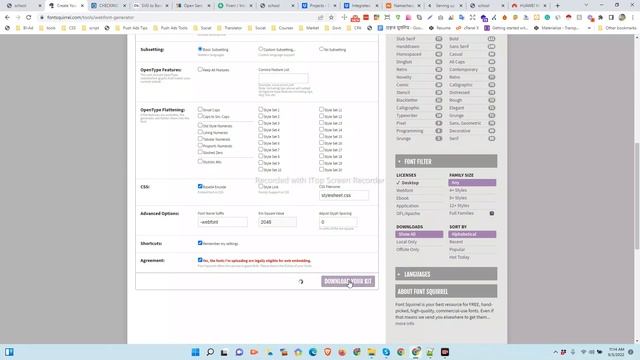640x360 pixels.
Task: Tick the Style Link checkbox
Action: click(x=260, y=187)
